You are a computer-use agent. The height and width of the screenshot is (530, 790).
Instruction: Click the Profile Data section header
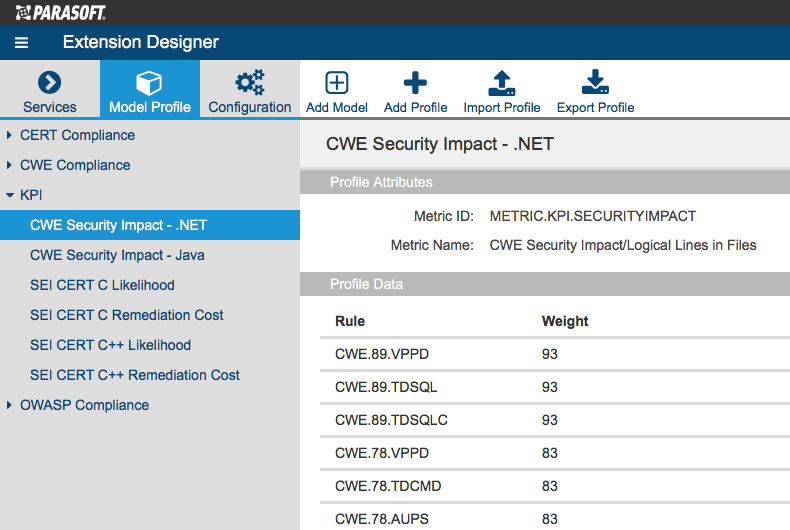545,284
